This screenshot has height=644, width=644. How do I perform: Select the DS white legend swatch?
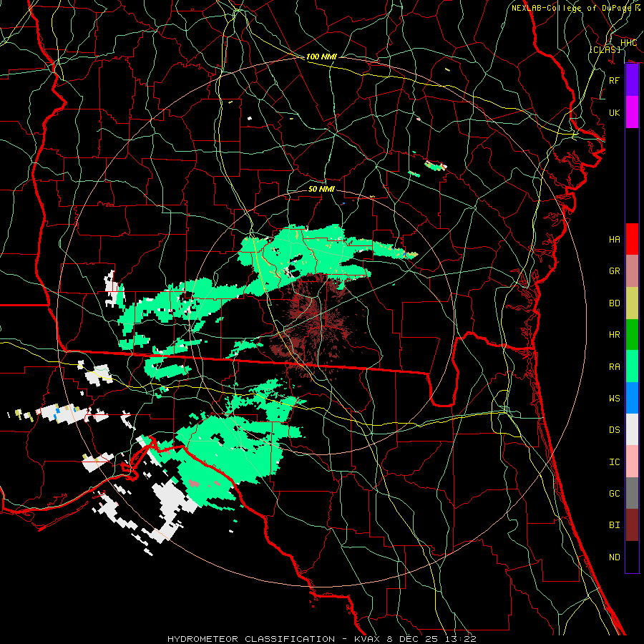(632, 429)
